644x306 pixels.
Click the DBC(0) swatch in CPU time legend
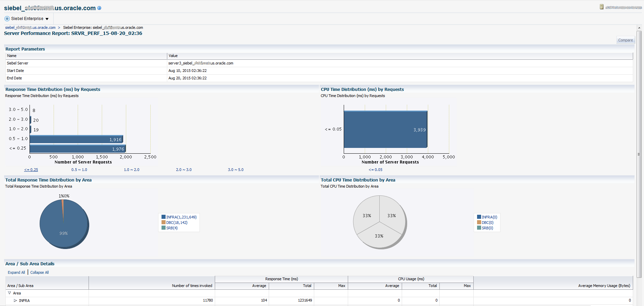coord(479,222)
